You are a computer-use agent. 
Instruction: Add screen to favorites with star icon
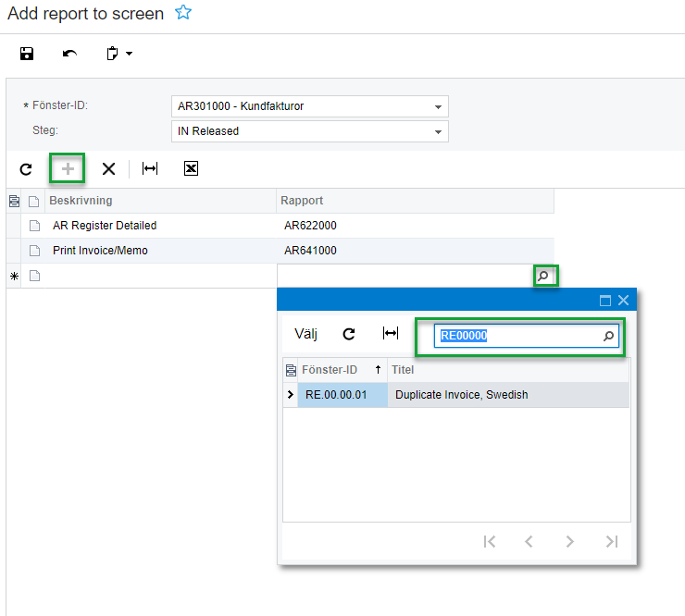click(x=183, y=12)
